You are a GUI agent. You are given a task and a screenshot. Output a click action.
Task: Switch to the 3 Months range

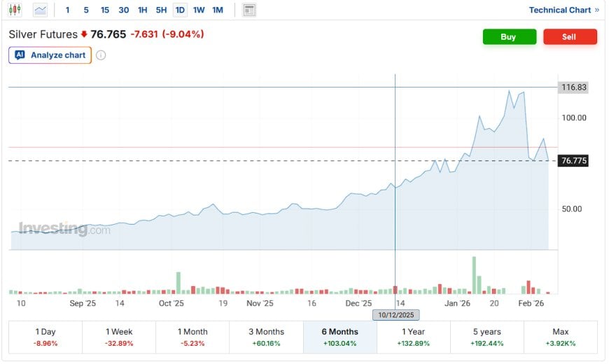coord(267,337)
